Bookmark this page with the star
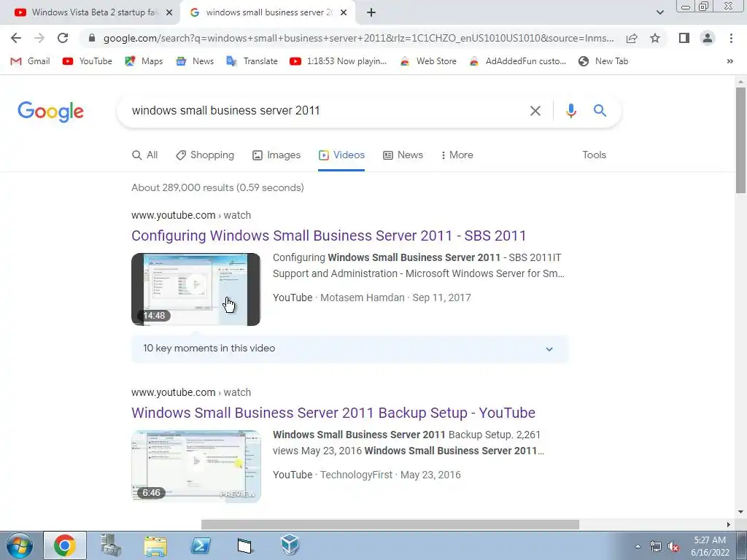 [655, 38]
